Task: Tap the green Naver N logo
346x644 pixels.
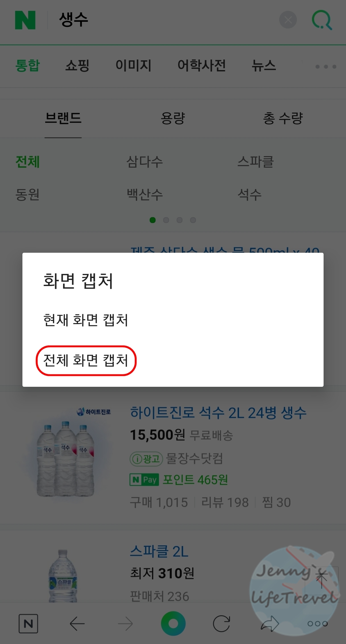Action: click(25, 20)
